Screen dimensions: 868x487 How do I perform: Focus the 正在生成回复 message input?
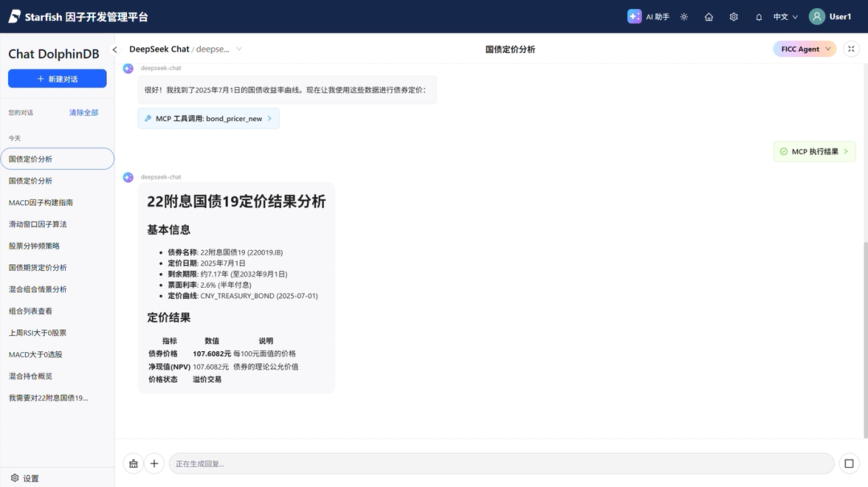(x=501, y=463)
